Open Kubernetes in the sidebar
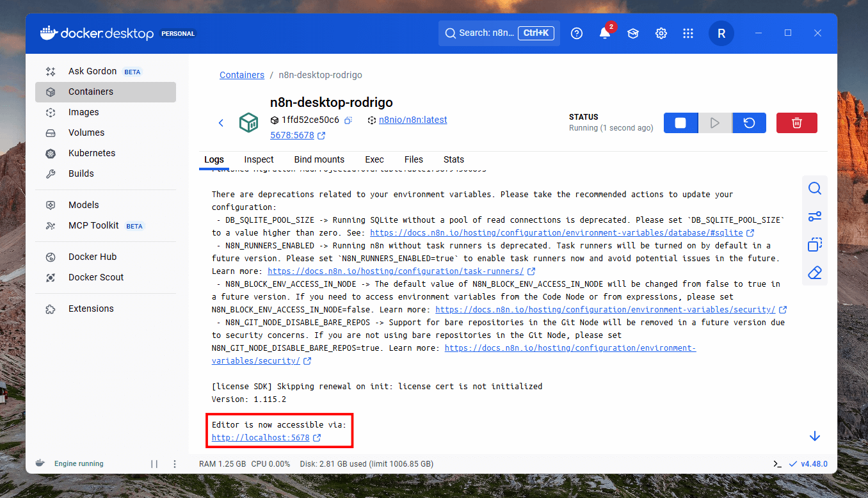 click(x=106, y=154)
